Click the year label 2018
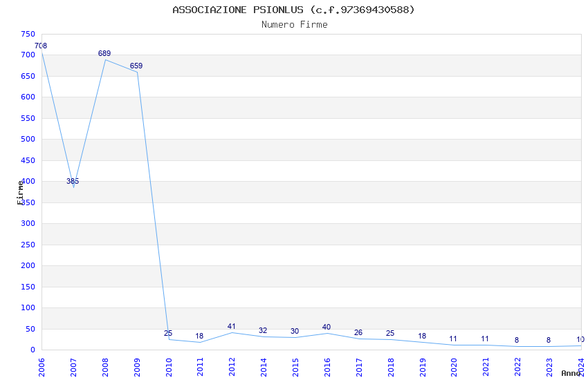 (x=391, y=368)
